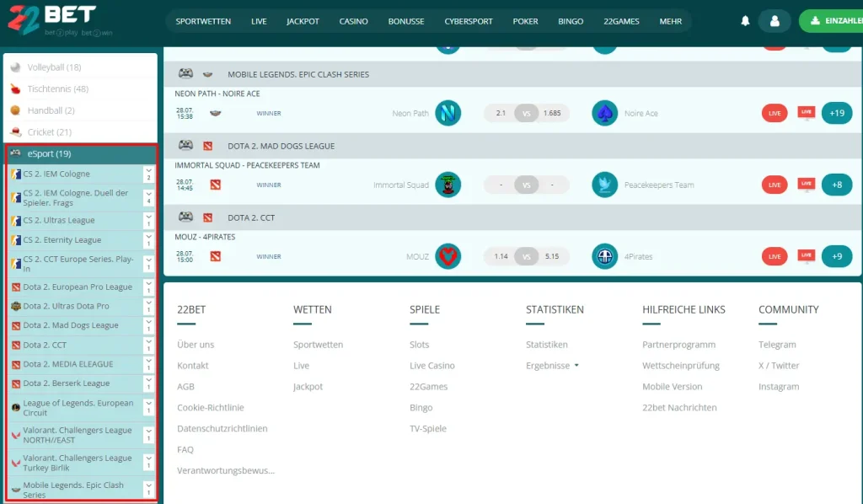Click the CS 2 icon beside IEM Cologne
863x504 pixels.
16,174
